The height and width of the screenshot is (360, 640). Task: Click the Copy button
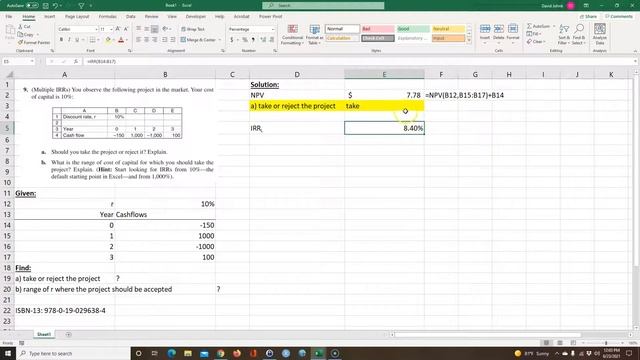26,35
